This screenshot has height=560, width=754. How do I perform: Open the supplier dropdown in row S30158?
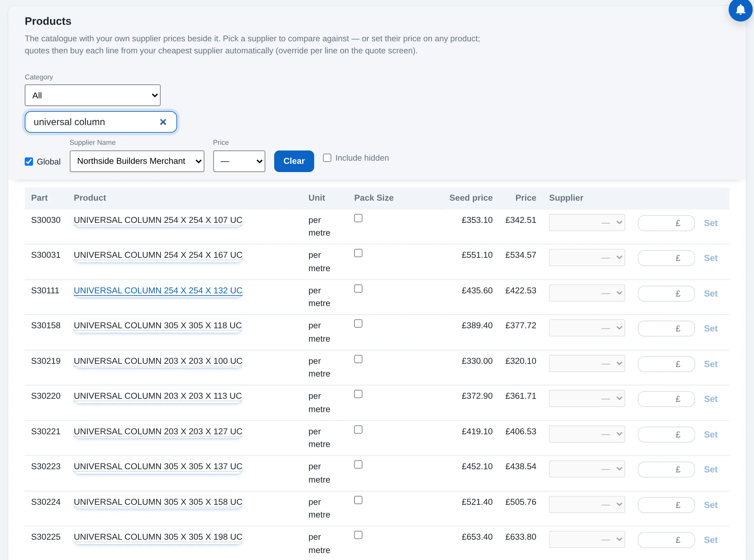[587, 328]
